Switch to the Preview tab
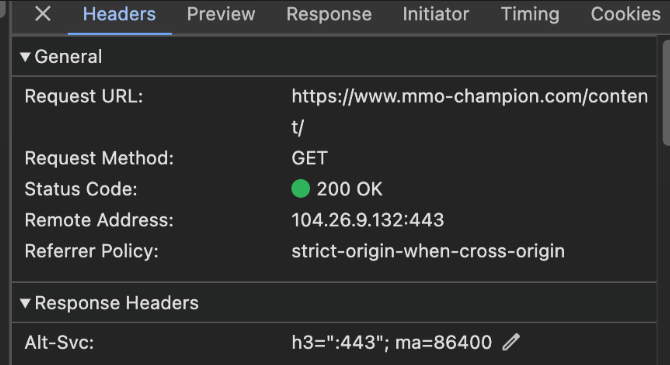The height and width of the screenshot is (365, 670). (221, 14)
